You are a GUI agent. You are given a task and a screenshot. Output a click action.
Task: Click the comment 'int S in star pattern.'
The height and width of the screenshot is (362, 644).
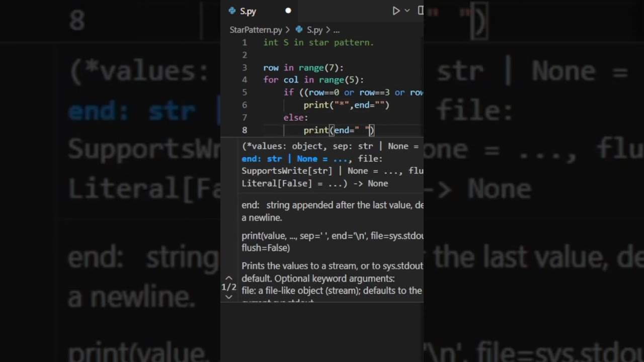[318, 43]
